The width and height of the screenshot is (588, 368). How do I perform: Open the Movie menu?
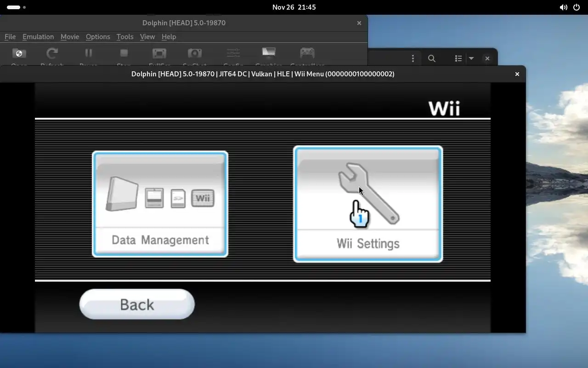click(x=70, y=37)
